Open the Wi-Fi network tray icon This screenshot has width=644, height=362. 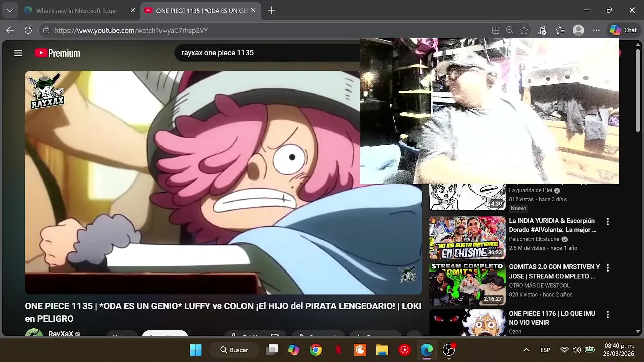(565, 350)
